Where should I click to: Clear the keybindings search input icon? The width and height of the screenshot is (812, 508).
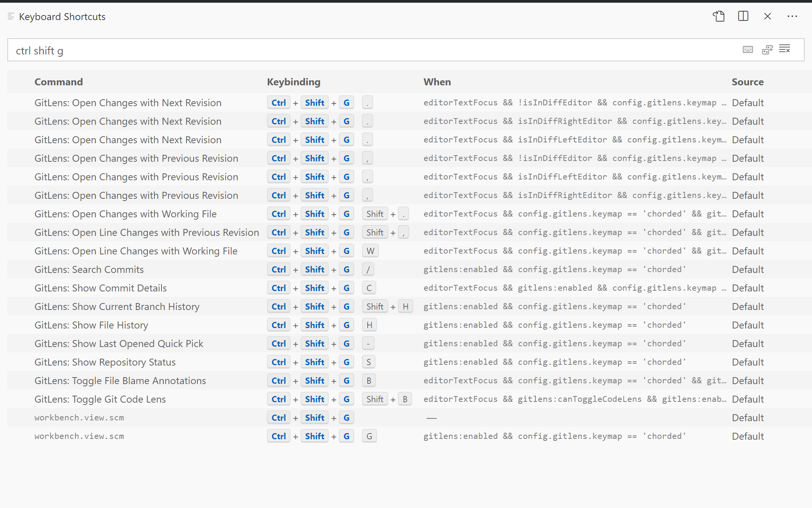pyautogui.click(x=785, y=49)
